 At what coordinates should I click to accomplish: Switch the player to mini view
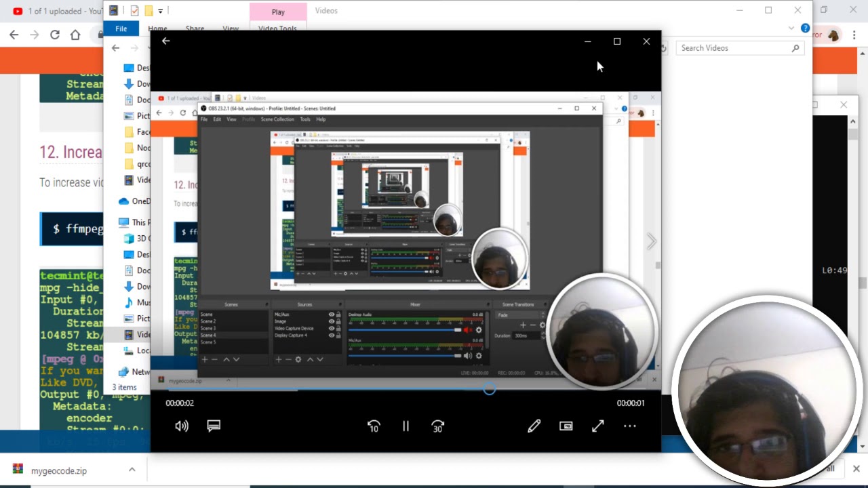click(x=566, y=426)
